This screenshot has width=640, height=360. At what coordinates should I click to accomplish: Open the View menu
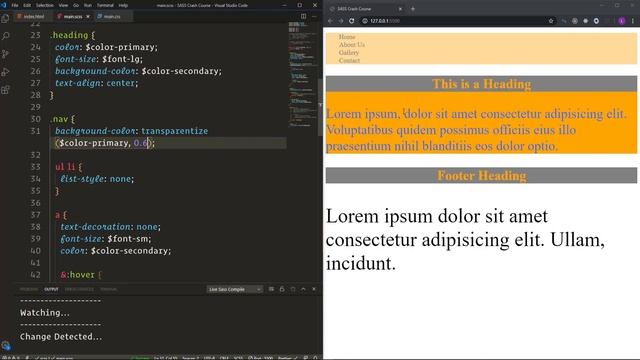[63, 5]
